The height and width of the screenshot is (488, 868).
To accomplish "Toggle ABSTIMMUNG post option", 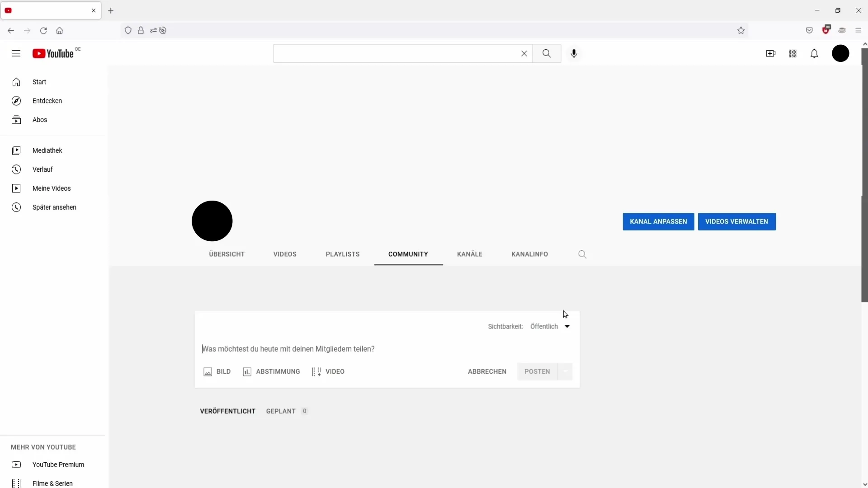I will [271, 371].
